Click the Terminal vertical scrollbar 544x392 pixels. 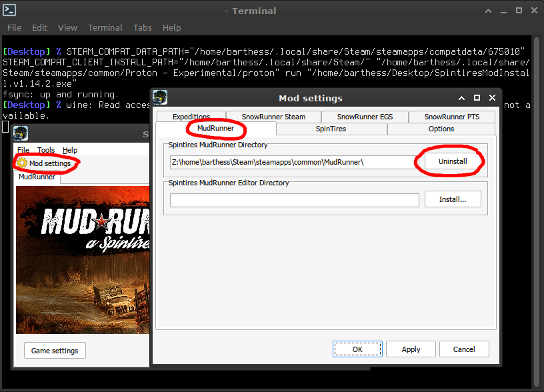click(x=536, y=211)
